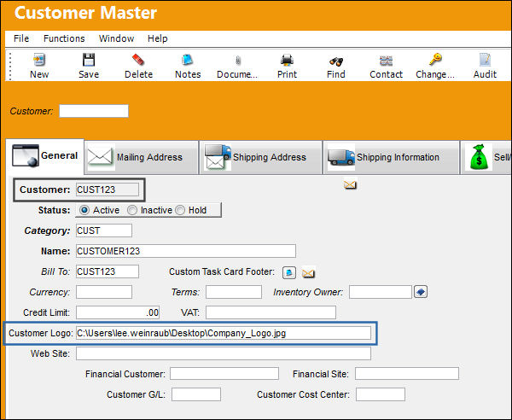Viewport: 512px width, 420px height.
Task: Click the Find binoculars icon
Action: coord(336,61)
